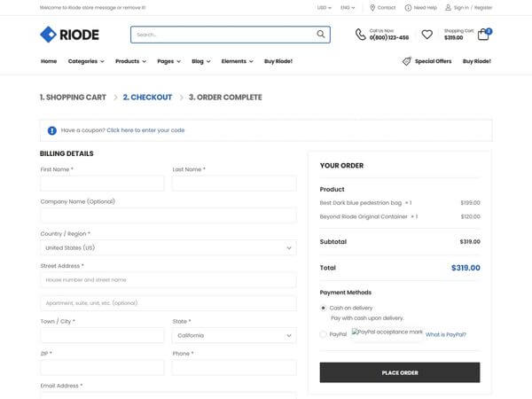Screen dimensions: 532x399
Task: Click the First Name input field
Action: 102,184
